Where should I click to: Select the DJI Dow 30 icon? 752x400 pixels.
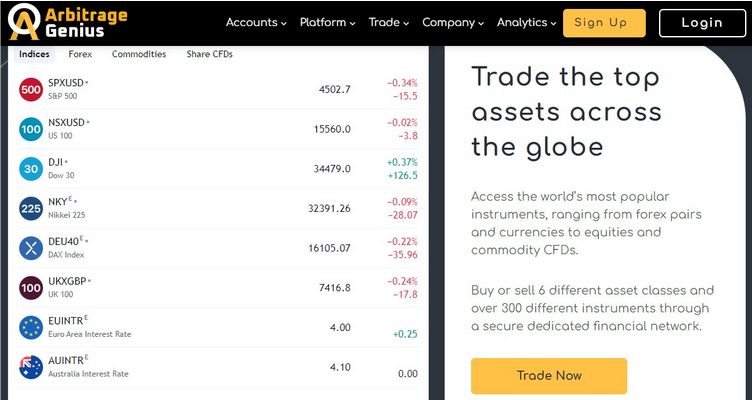tap(30, 168)
